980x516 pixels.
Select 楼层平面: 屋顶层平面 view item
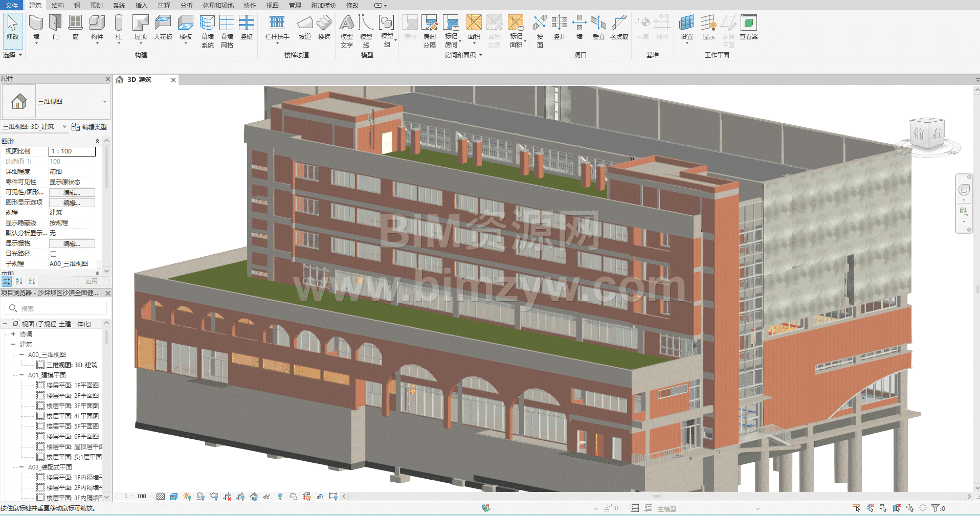pyautogui.click(x=69, y=446)
